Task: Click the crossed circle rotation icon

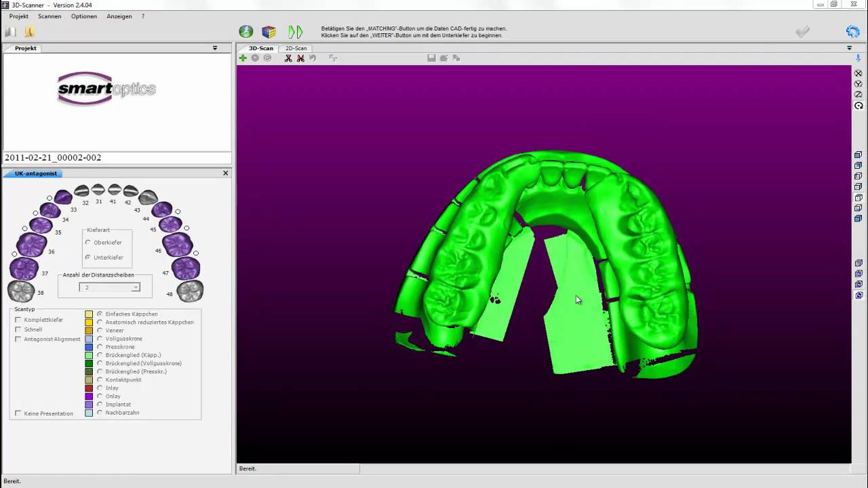Action: click(x=858, y=73)
